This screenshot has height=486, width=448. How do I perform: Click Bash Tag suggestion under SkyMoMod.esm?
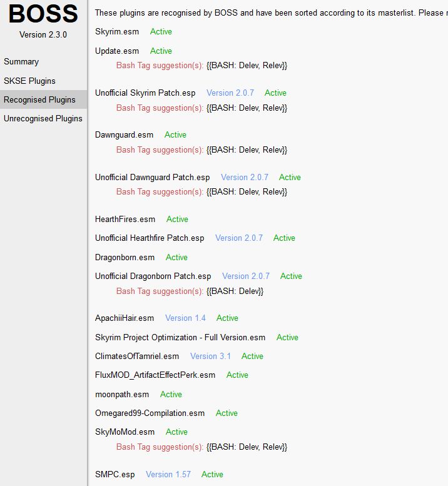(x=201, y=447)
